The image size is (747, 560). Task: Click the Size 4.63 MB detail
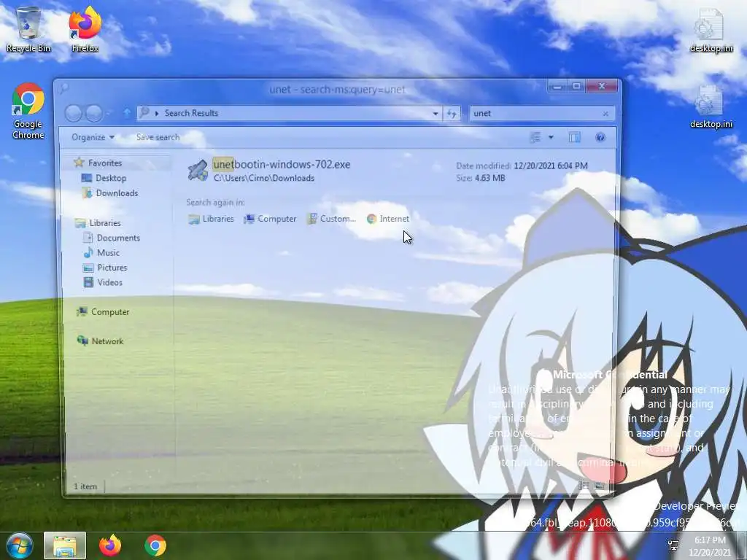[480, 178]
